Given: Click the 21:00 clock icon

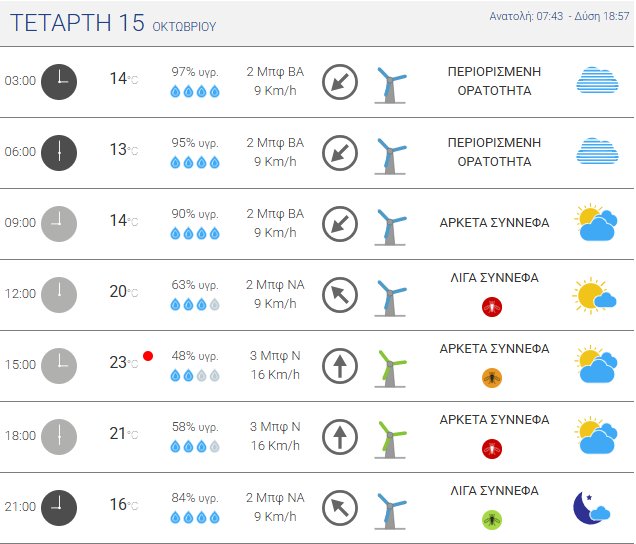Looking at the screenshot, I should 59,507.
